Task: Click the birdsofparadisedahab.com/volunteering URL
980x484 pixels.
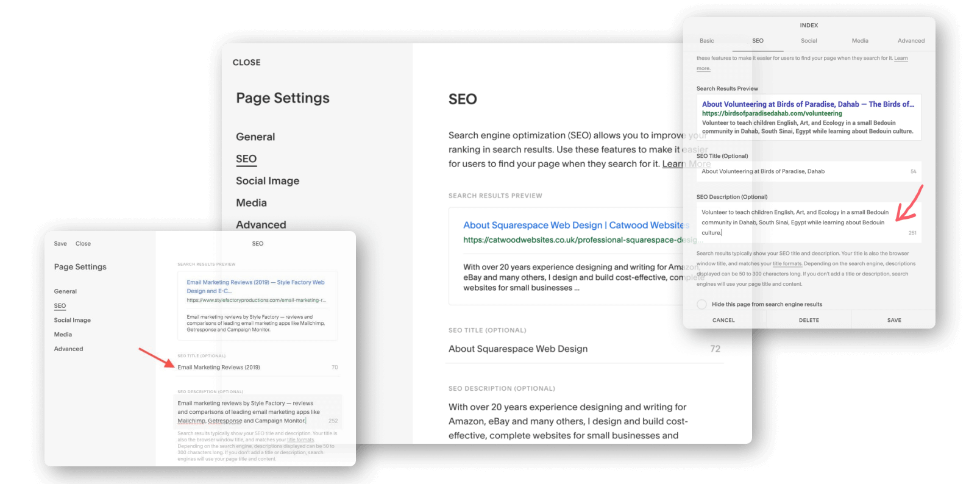Action: tap(772, 113)
